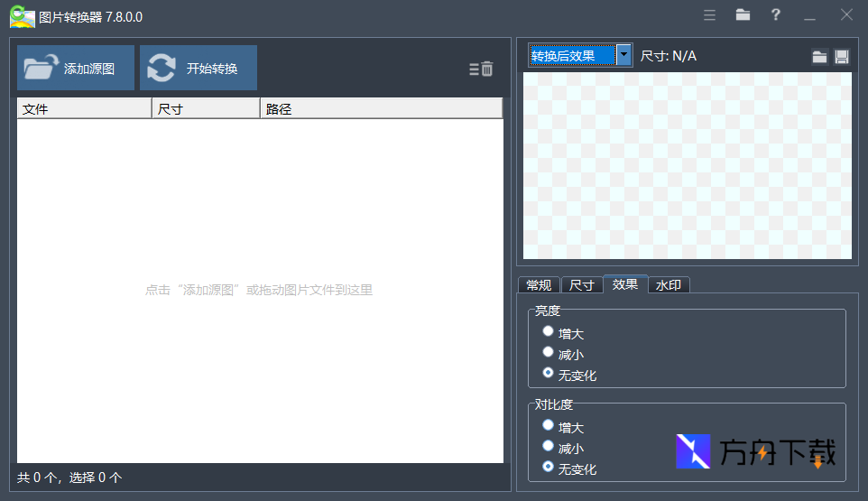
Task: Start conversion with 开始转换 button
Action: (x=199, y=68)
